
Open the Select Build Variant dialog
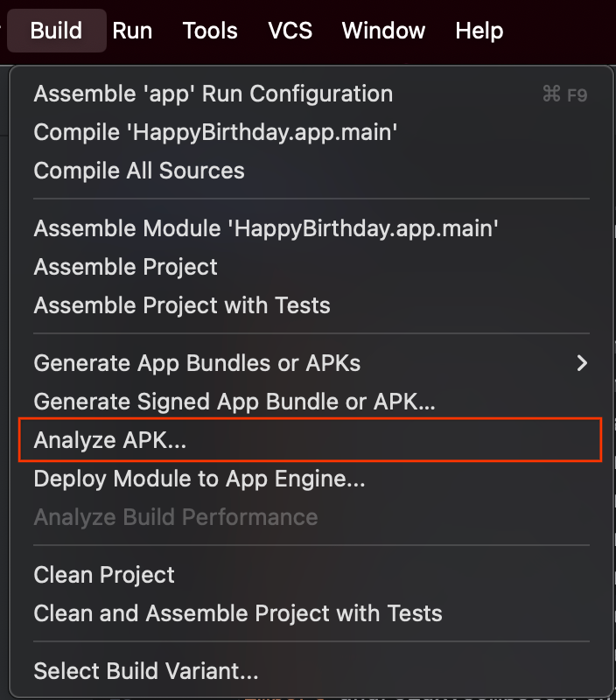[145, 671]
